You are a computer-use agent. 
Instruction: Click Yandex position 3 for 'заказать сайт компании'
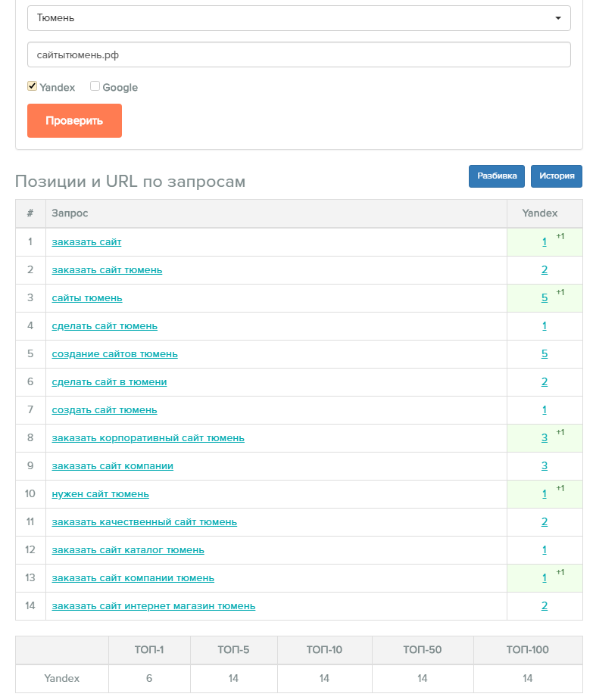click(545, 465)
